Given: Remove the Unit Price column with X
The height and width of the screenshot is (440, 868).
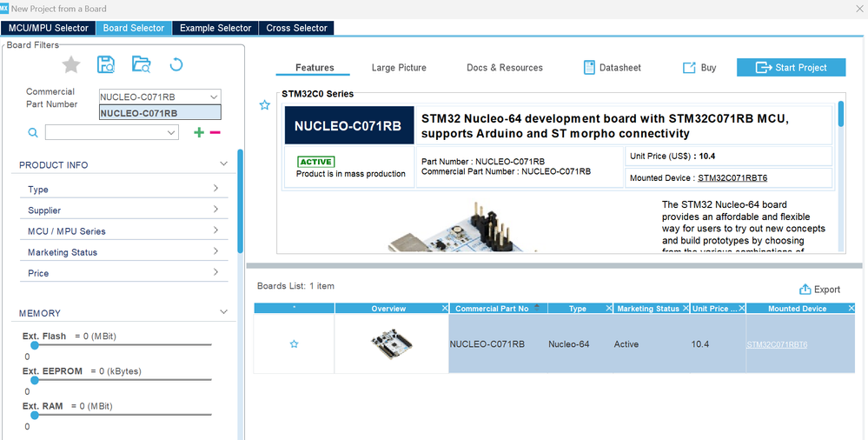Looking at the screenshot, I should pyautogui.click(x=742, y=308).
